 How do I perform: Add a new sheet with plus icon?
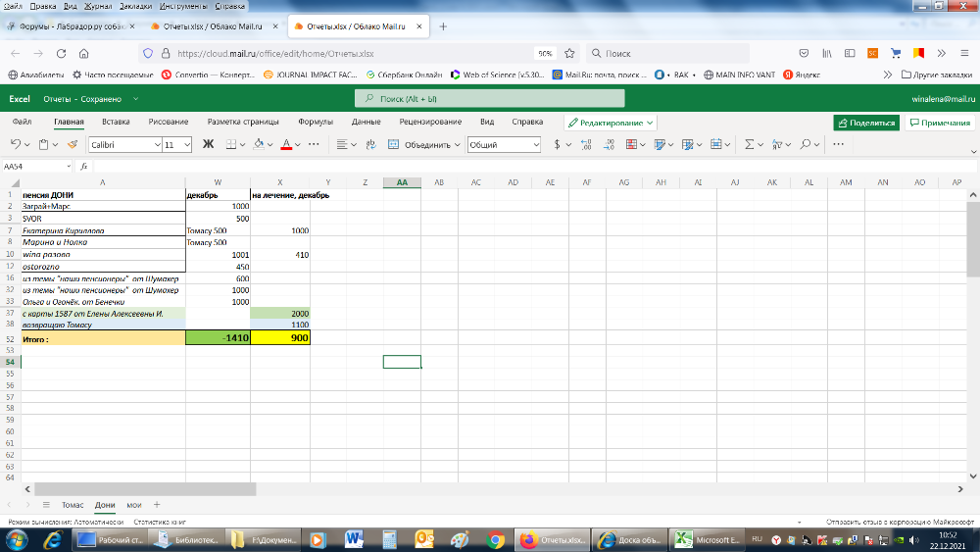[x=156, y=504]
